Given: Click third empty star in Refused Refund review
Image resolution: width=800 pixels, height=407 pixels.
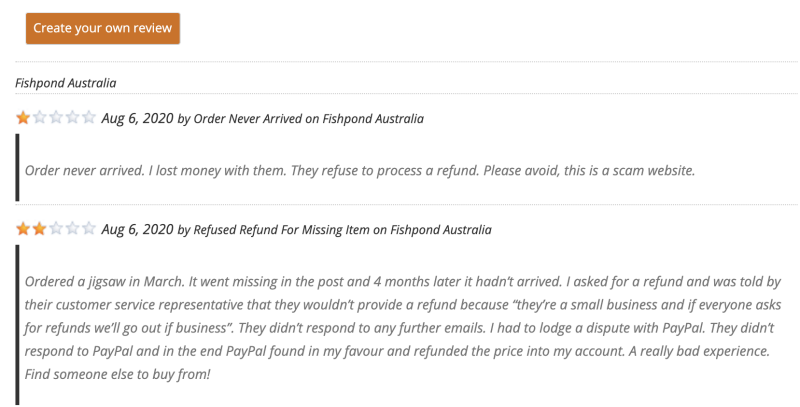Looking at the screenshot, I should [56, 229].
